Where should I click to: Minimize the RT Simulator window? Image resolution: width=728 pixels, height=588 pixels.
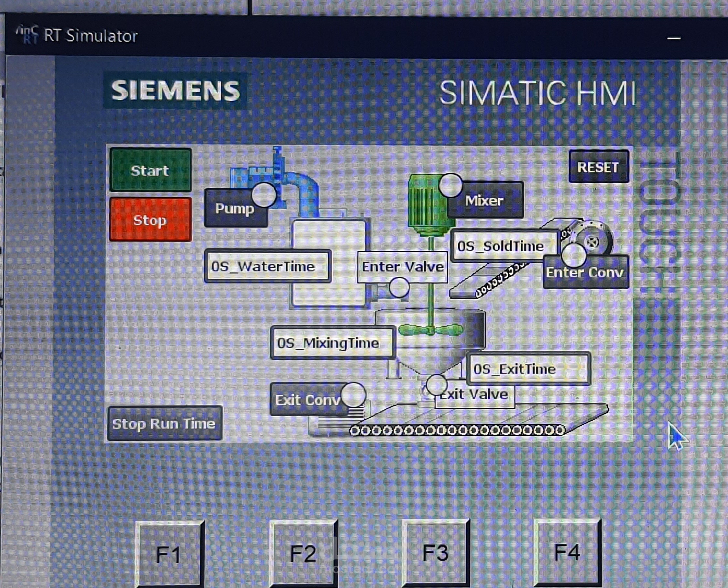click(674, 38)
